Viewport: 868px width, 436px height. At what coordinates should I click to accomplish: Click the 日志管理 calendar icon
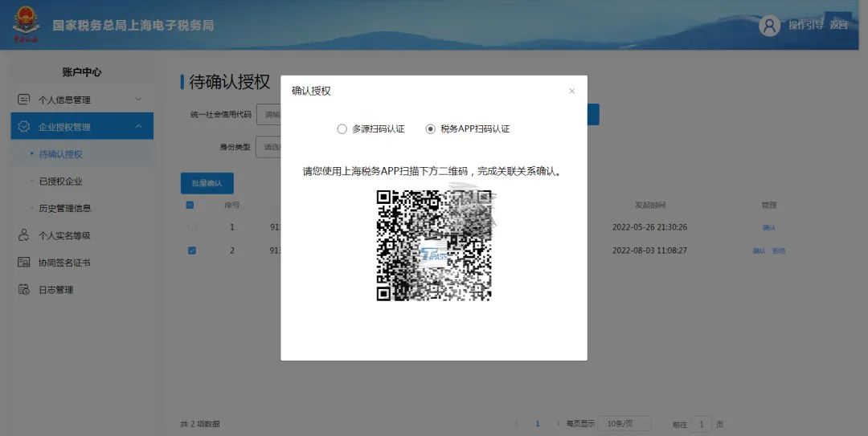24,289
